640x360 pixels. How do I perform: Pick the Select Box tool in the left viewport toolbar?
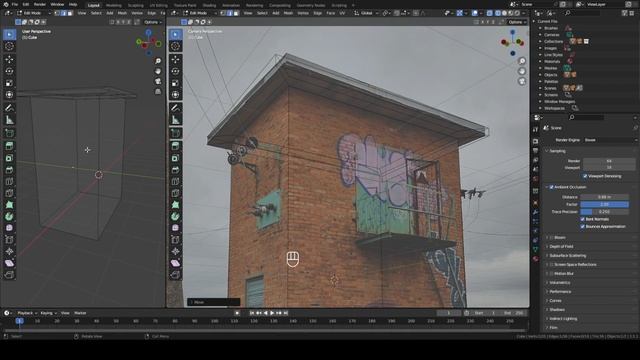pos(9,34)
